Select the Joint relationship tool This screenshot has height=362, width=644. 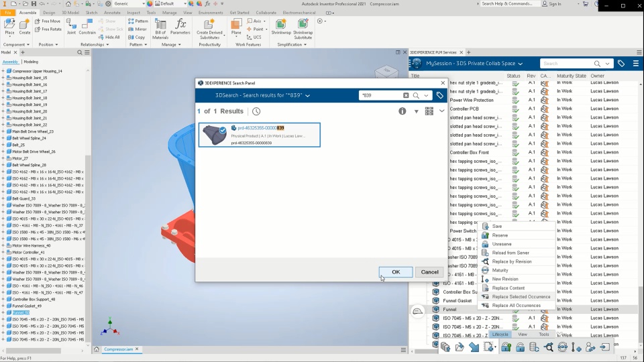(72, 27)
